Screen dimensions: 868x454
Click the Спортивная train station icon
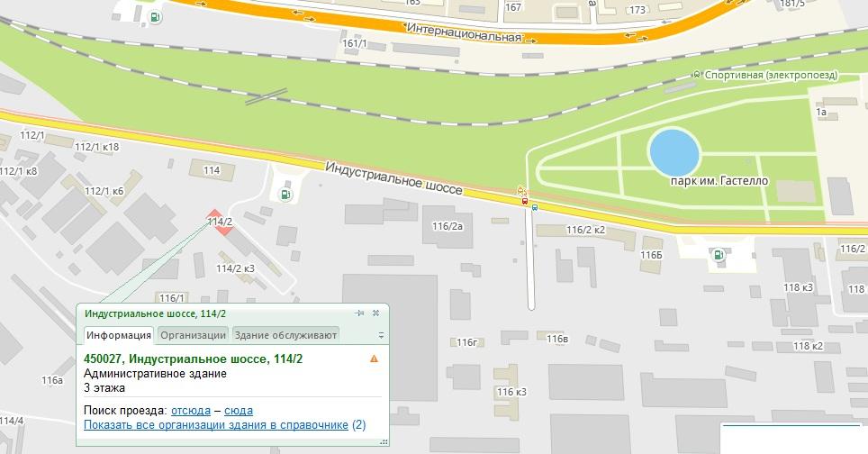[x=697, y=75]
